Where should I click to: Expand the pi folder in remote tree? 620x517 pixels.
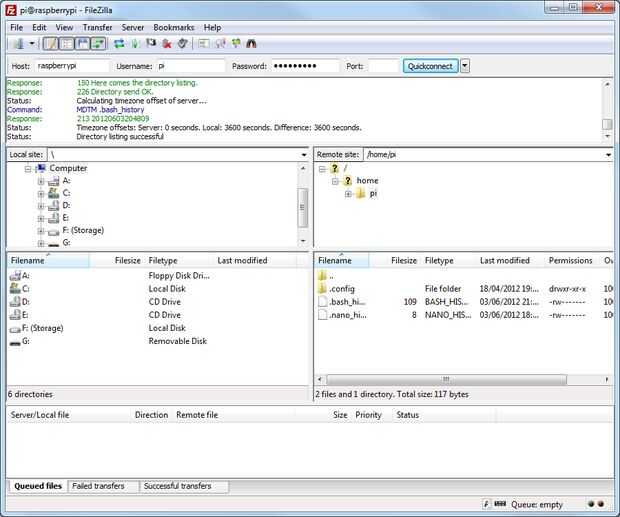[x=348, y=194]
